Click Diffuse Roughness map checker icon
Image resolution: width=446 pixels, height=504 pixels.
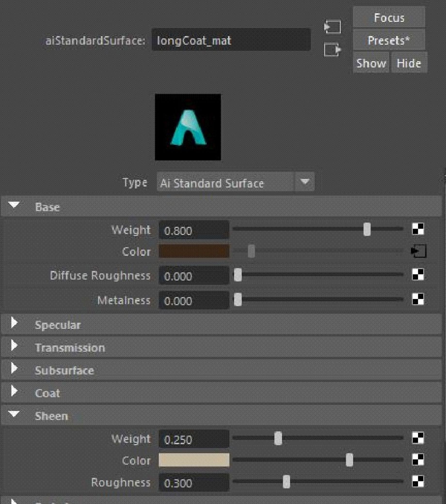tap(418, 274)
